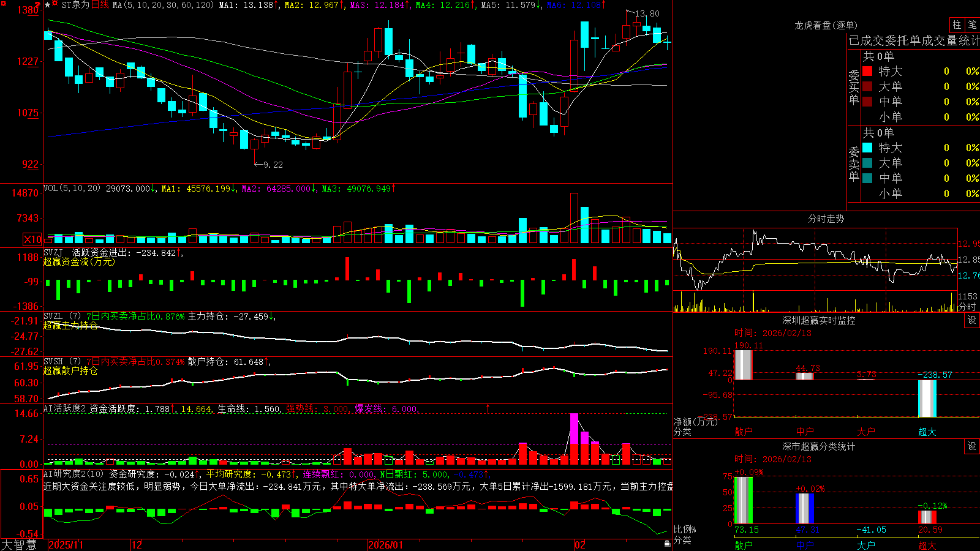Click the 平均研究度: -0.473 value
Screen dimensions: 980x551
(x=248, y=474)
